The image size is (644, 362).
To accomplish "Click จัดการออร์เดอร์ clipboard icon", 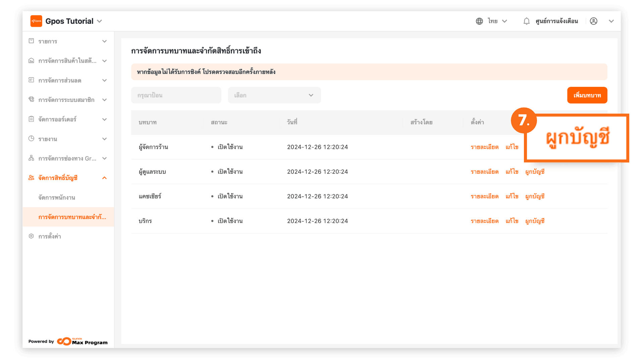I will [31, 119].
